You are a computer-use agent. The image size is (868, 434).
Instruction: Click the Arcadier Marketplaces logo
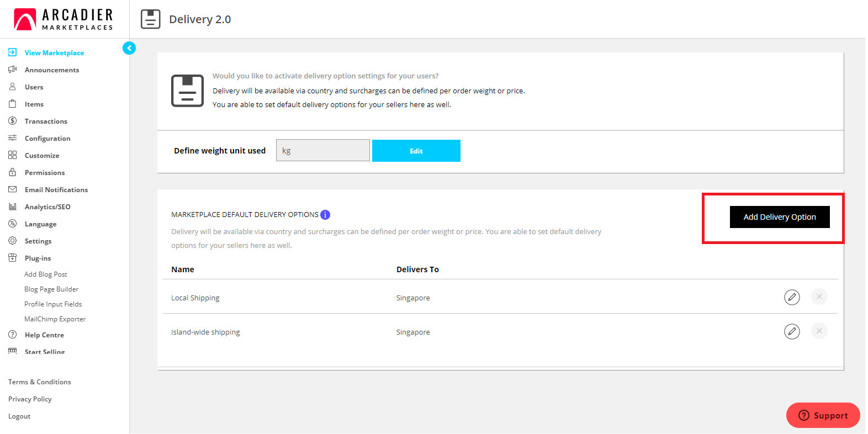coord(63,19)
